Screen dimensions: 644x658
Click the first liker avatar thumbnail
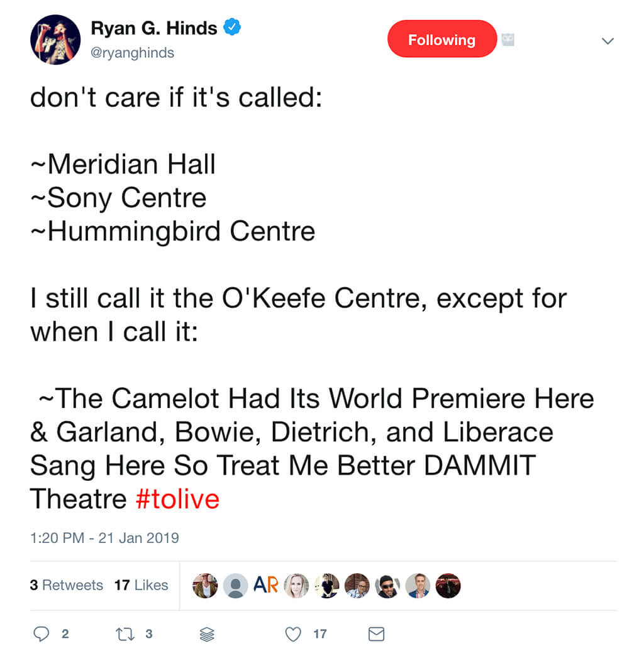(x=205, y=585)
